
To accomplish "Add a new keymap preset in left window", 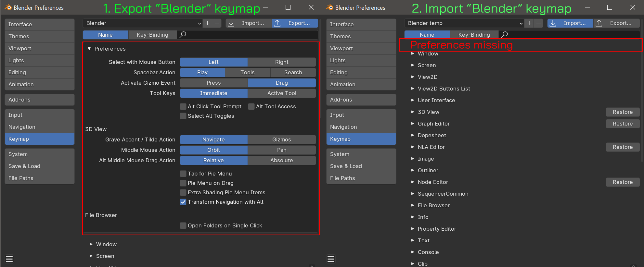I will click(208, 23).
